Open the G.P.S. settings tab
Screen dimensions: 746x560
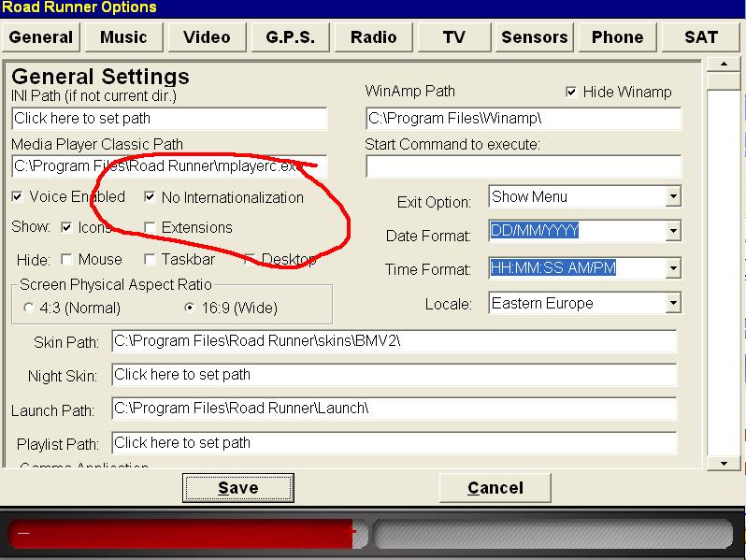pos(289,37)
